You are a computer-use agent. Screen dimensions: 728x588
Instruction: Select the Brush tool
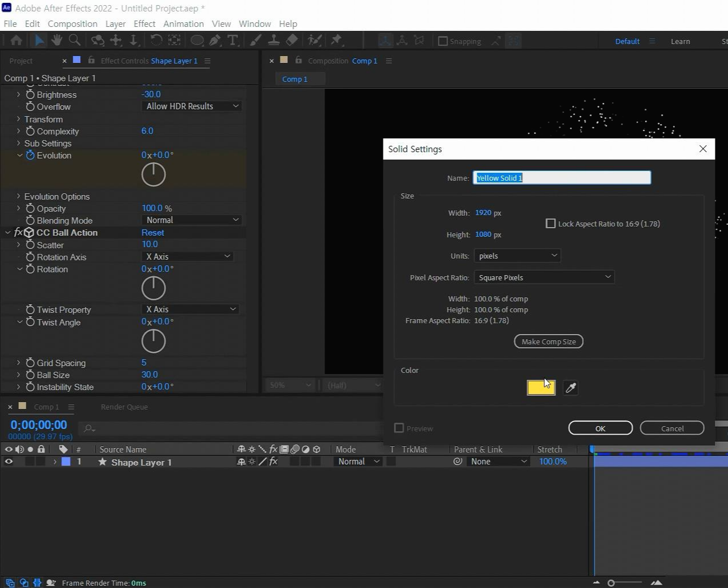[x=255, y=40]
